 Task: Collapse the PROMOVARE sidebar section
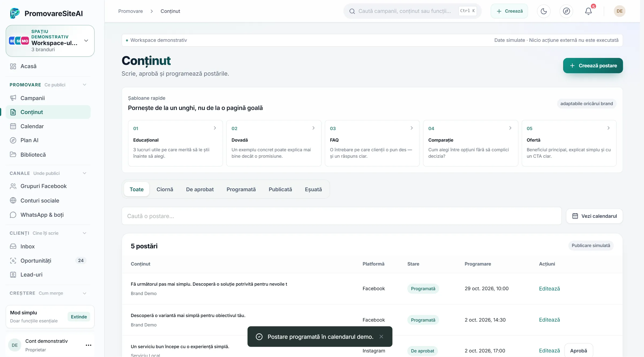point(85,85)
